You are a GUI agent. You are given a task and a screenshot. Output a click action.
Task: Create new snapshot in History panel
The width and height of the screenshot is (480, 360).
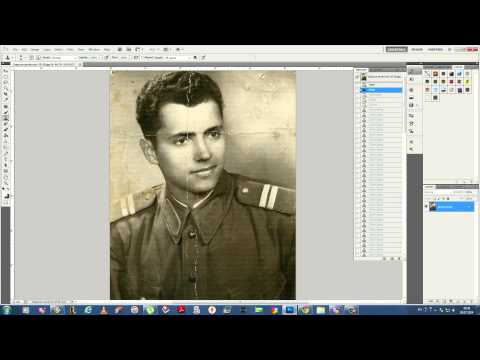(x=392, y=258)
